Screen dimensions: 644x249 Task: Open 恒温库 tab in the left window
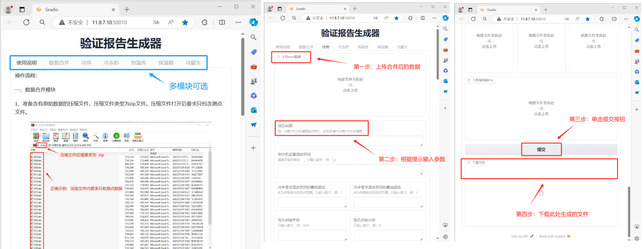(138, 63)
